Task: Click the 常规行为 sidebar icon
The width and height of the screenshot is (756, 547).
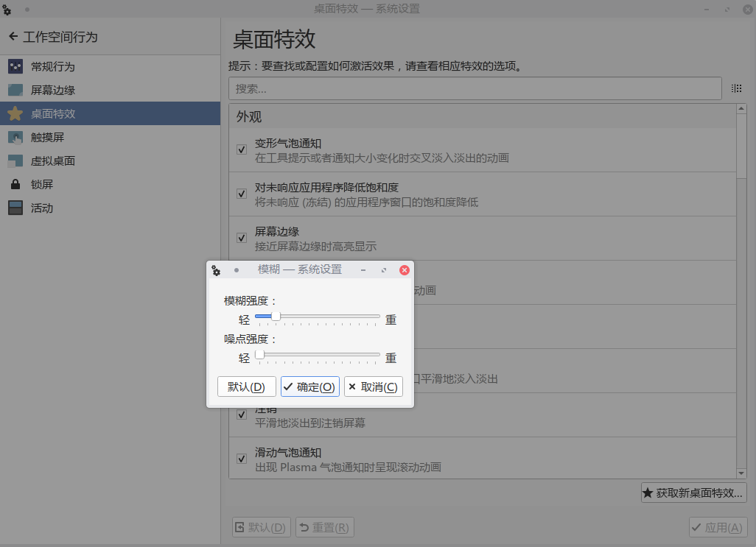Action: pos(15,66)
